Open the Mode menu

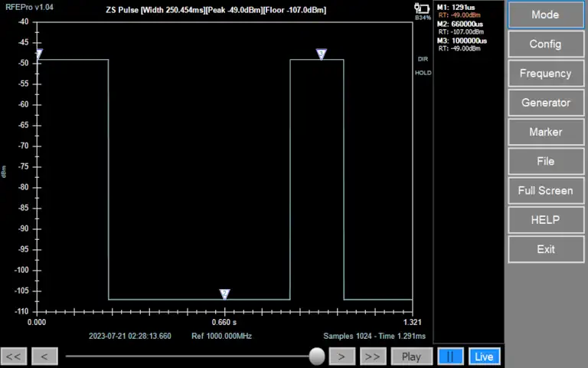tap(545, 15)
